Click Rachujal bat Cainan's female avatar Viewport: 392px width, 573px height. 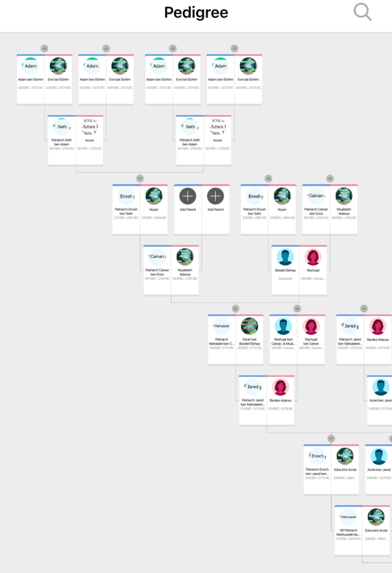(x=311, y=326)
